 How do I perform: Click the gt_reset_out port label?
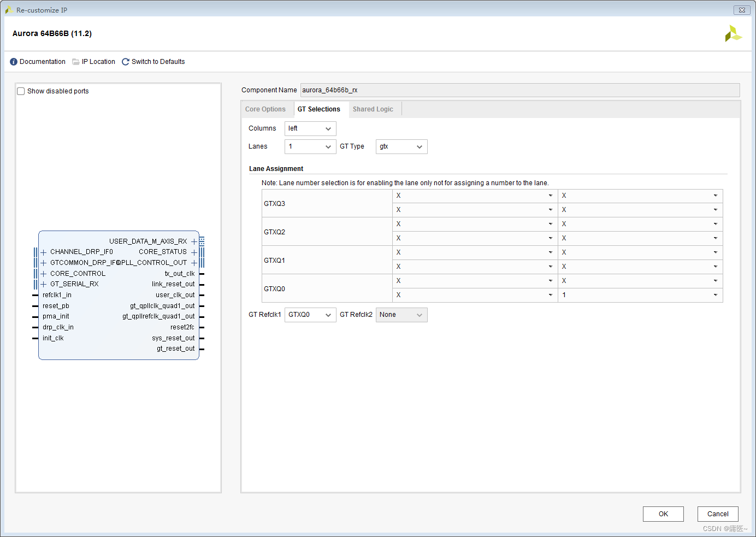click(176, 349)
